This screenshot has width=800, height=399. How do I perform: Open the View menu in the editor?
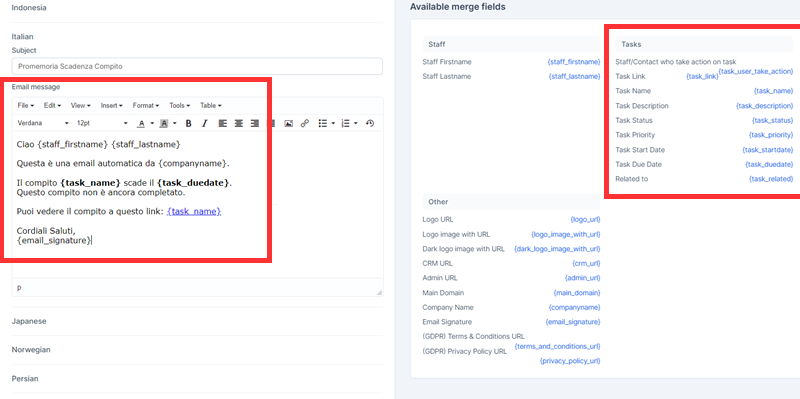point(81,106)
